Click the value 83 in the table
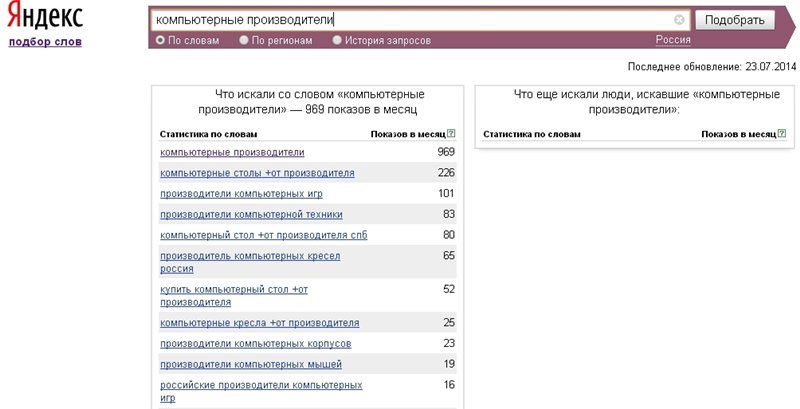This screenshot has width=800, height=409. 449,214
